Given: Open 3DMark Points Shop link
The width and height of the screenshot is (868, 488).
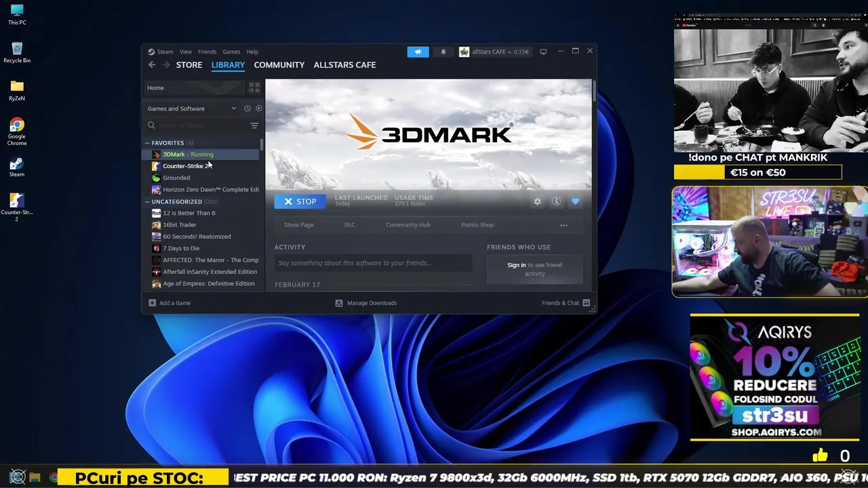Looking at the screenshot, I should tap(477, 225).
